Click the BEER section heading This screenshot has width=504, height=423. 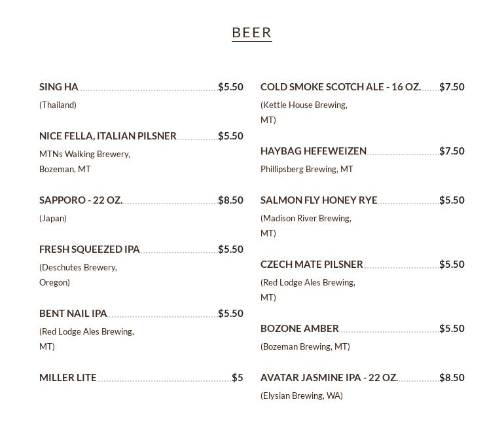pyautogui.click(x=252, y=33)
